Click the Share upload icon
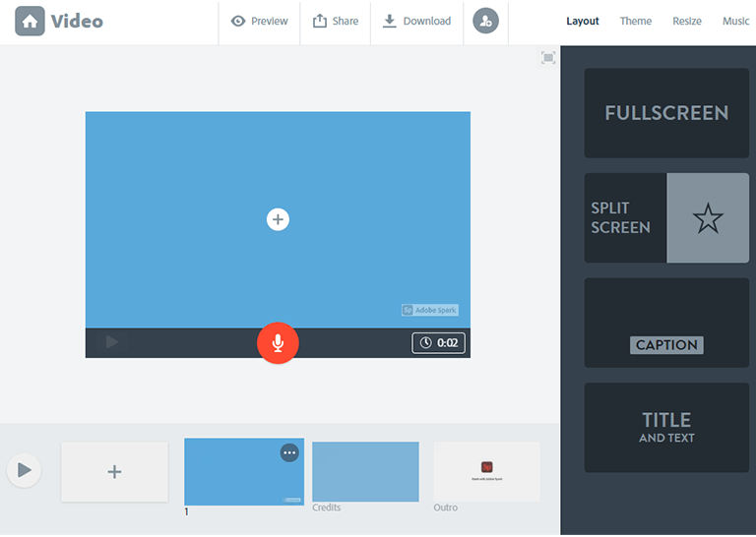This screenshot has height=537, width=756. [320, 21]
